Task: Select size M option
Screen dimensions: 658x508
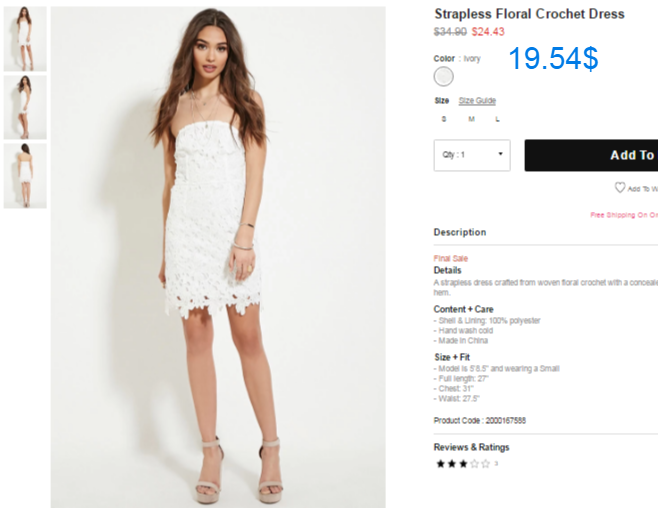Action: click(471, 119)
